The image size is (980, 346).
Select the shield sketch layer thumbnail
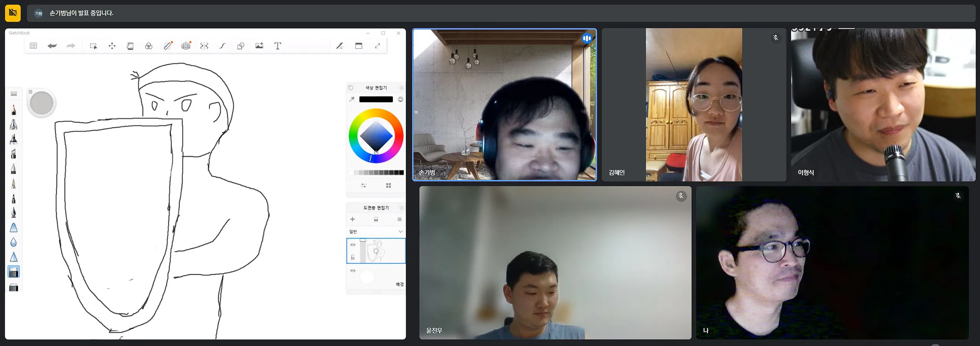(376, 251)
